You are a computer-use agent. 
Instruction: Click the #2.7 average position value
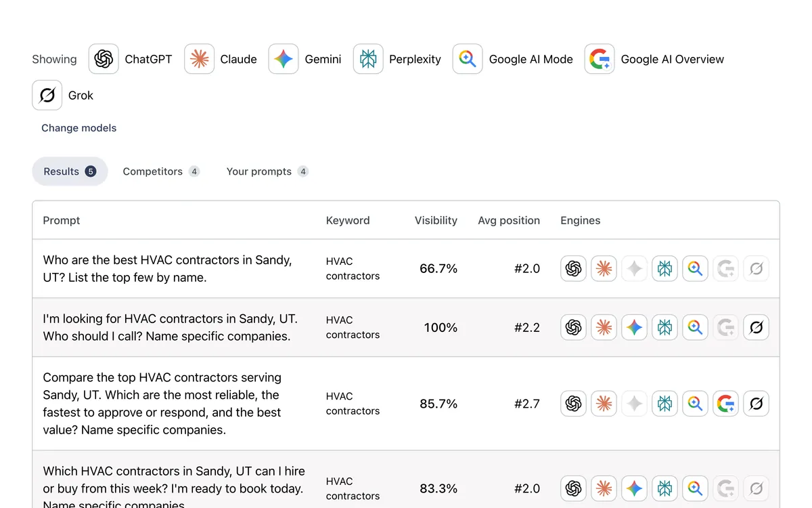click(x=527, y=404)
